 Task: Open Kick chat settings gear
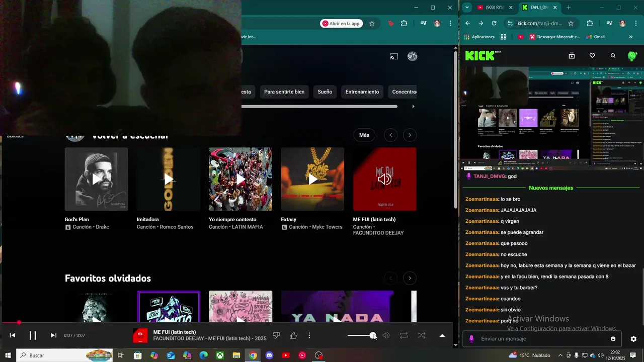[633, 339]
